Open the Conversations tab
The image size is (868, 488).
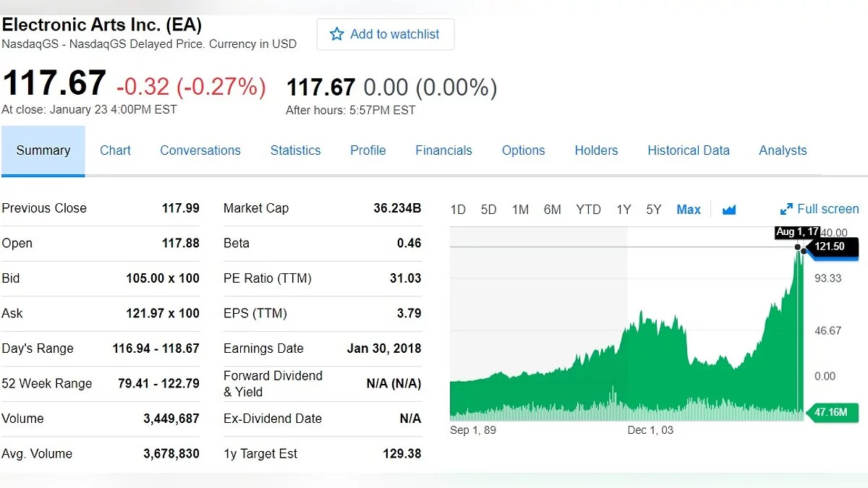[200, 150]
